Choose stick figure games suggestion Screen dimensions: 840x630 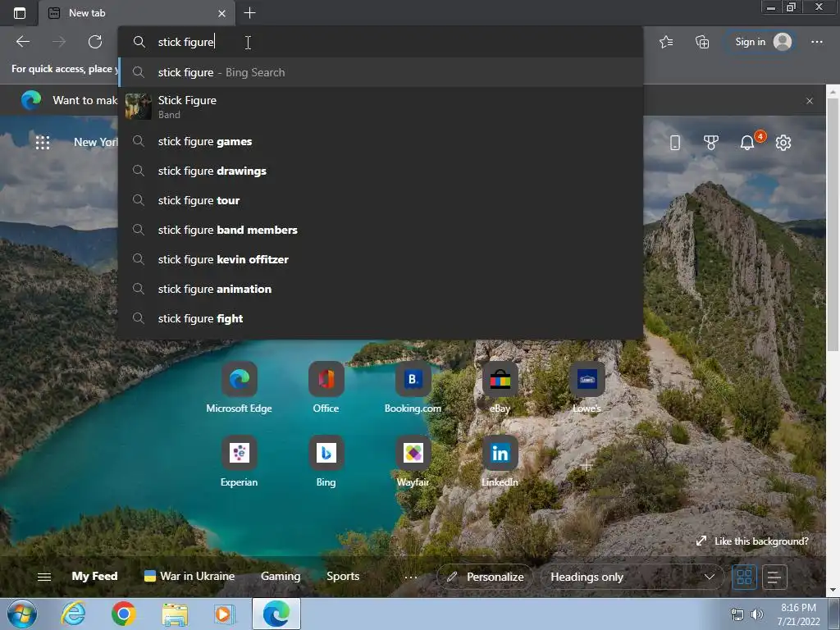pos(381,141)
